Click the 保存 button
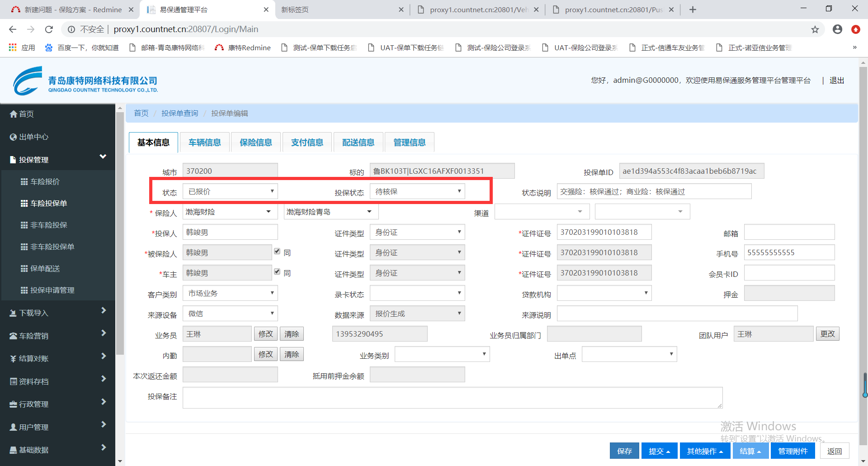This screenshot has height=466, width=868. [x=624, y=451]
